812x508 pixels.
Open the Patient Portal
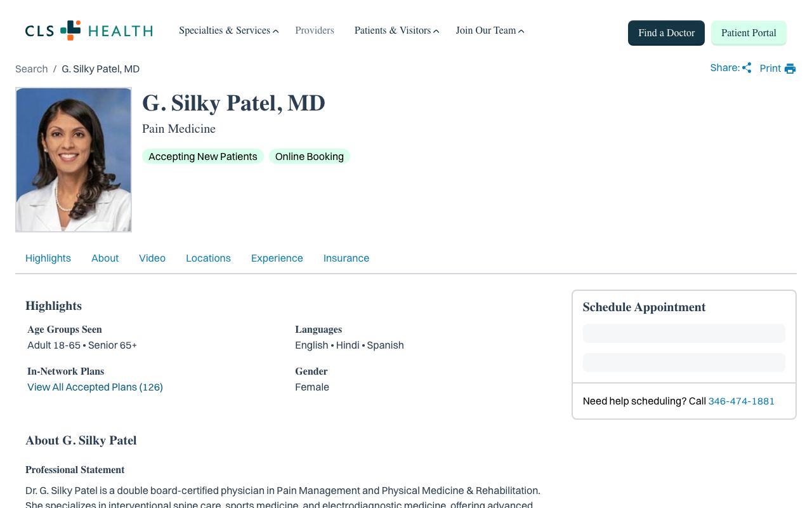coord(749,32)
